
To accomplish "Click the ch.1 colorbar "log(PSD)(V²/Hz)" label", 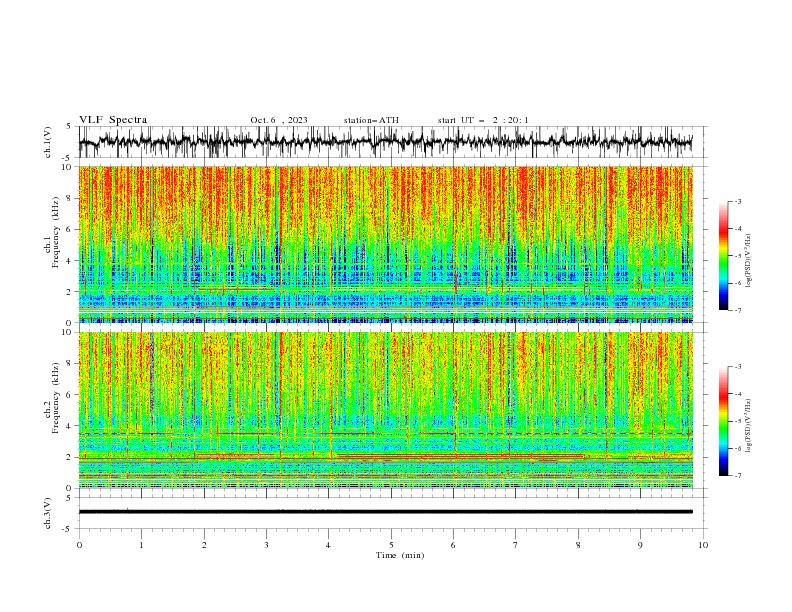I will [748, 261].
